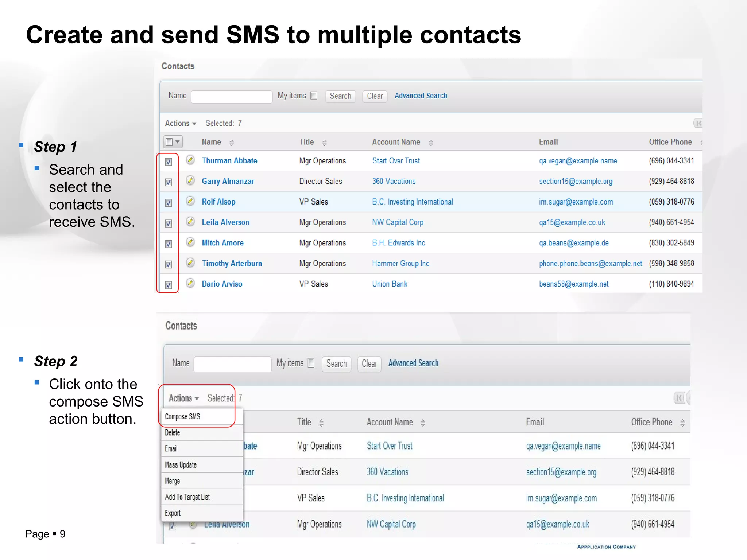The image size is (747, 560).
Task: Sort upper list by Account Name arrows
Action: (431, 143)
